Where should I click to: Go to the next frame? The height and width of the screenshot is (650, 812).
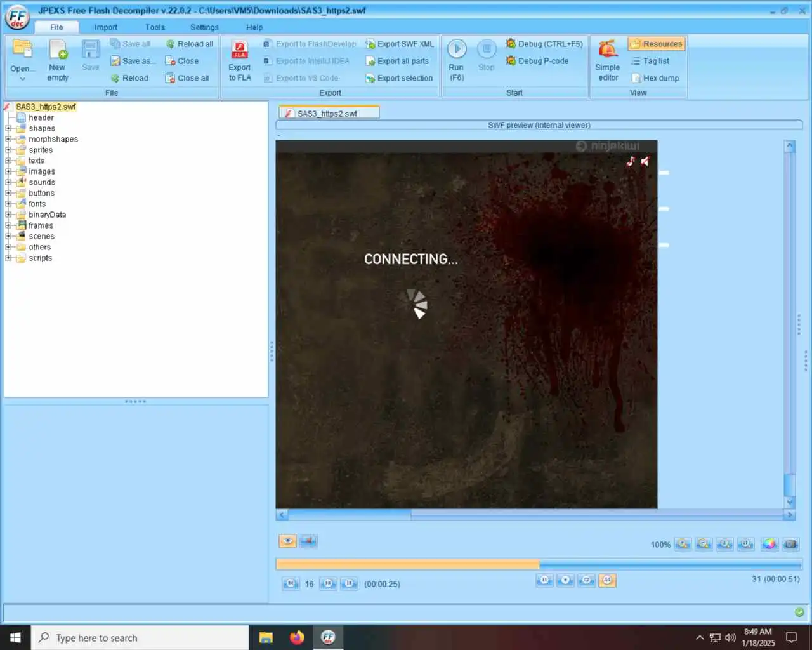328,583
